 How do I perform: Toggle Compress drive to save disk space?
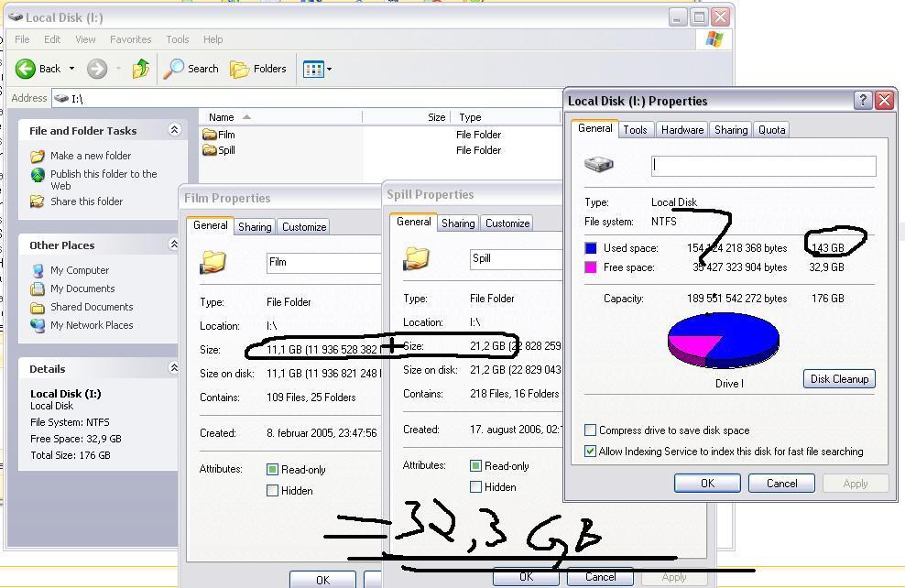[590, 430]
